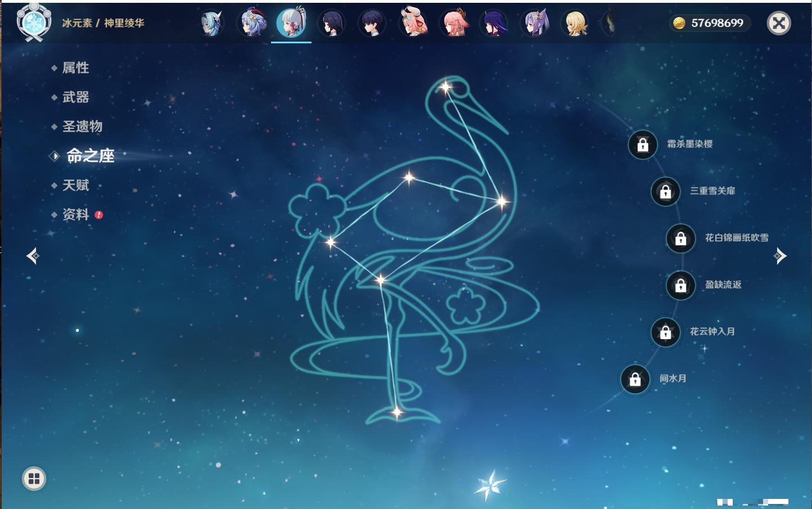
Task: Go to the 武器 weapon page
Action: pyautogui.click(x=75, y=97)
